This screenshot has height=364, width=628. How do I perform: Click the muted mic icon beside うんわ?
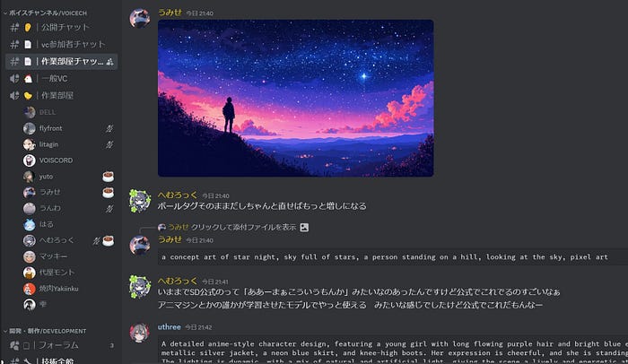point(109,208)
